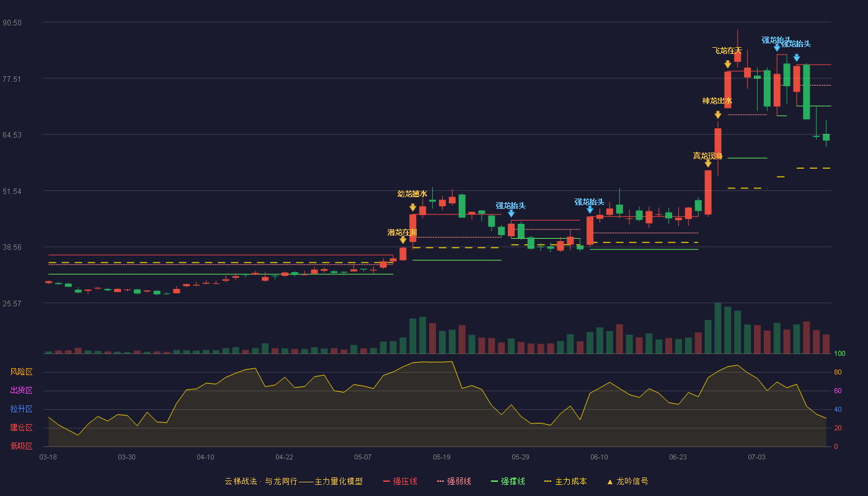Click the 25.57 price axis label
Screen dimensions: 868x496
12,303
